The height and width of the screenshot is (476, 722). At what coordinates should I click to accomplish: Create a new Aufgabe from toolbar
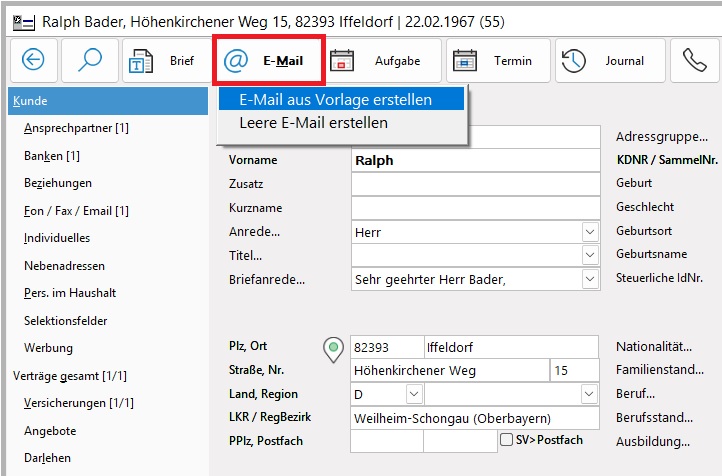tap(384, 61)
